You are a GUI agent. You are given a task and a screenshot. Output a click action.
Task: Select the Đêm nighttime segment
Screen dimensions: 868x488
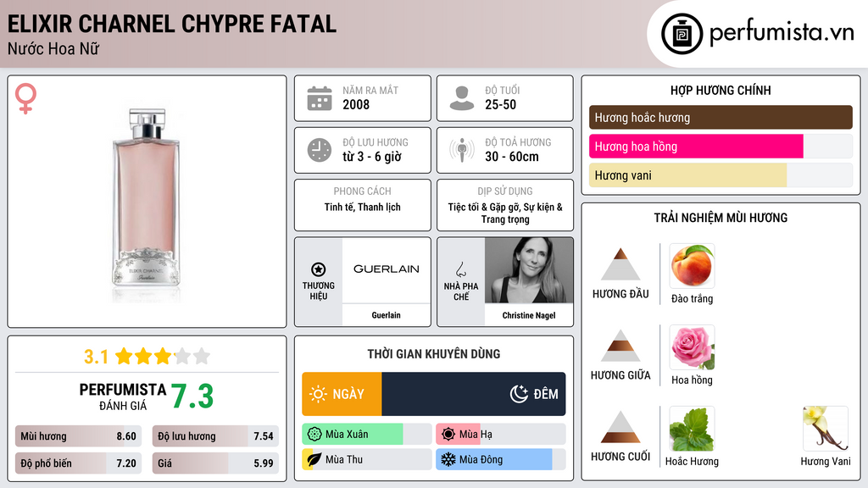click(474, 394)
